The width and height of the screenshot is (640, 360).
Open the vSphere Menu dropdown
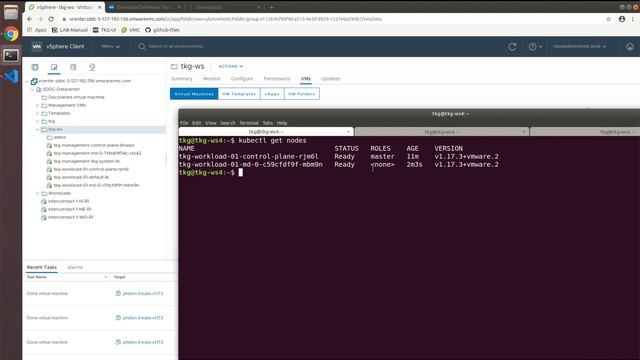pos(111,47)
